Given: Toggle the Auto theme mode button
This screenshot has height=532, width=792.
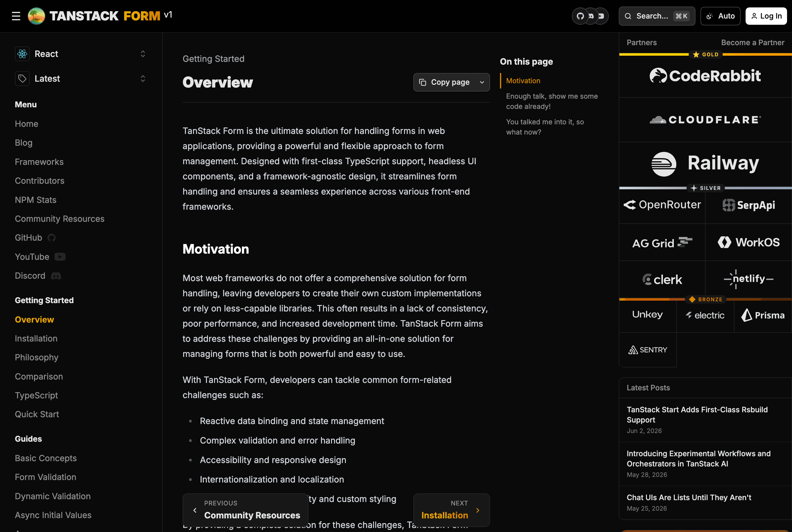Looking at the screenshot, I should pos(720,16).
